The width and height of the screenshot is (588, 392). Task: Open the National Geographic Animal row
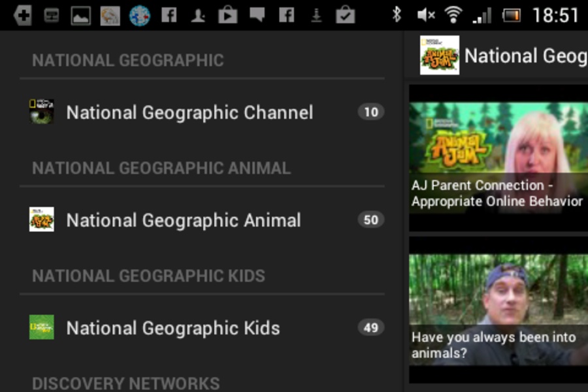pos(203,220)
